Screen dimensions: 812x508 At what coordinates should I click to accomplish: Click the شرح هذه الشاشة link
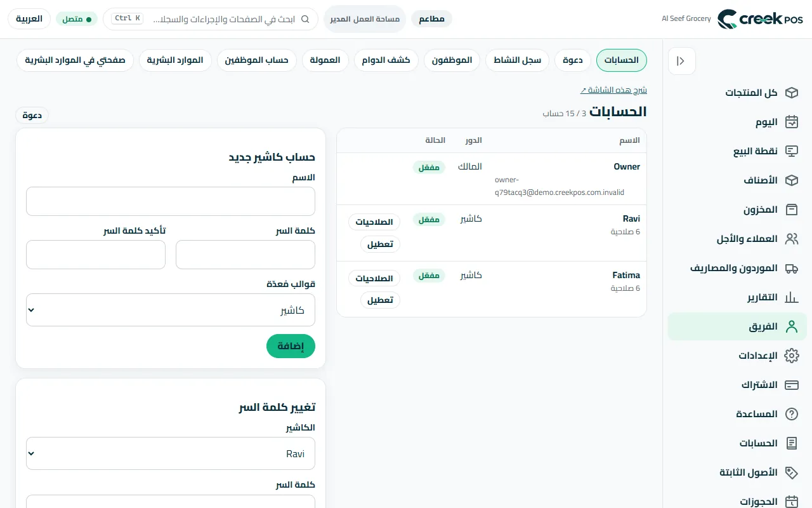[613, 90]
